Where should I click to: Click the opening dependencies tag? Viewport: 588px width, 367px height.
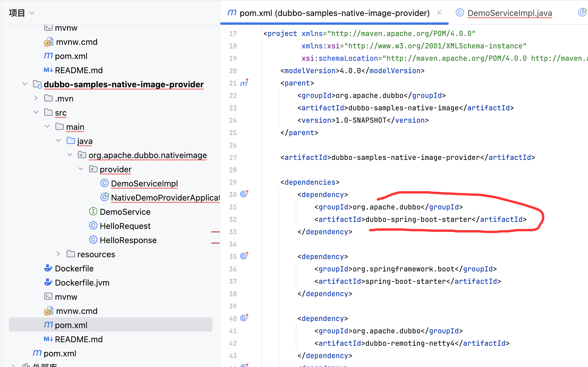[310, 182]
